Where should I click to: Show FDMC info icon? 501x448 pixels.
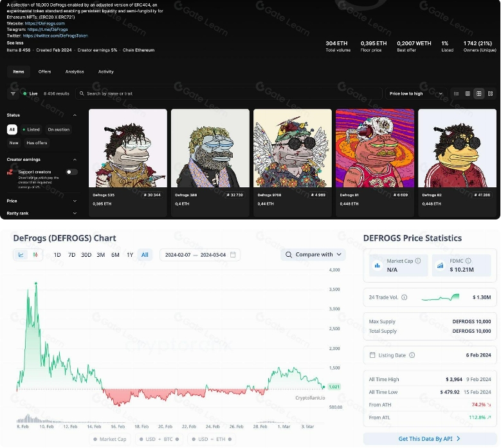pos(468,261)
